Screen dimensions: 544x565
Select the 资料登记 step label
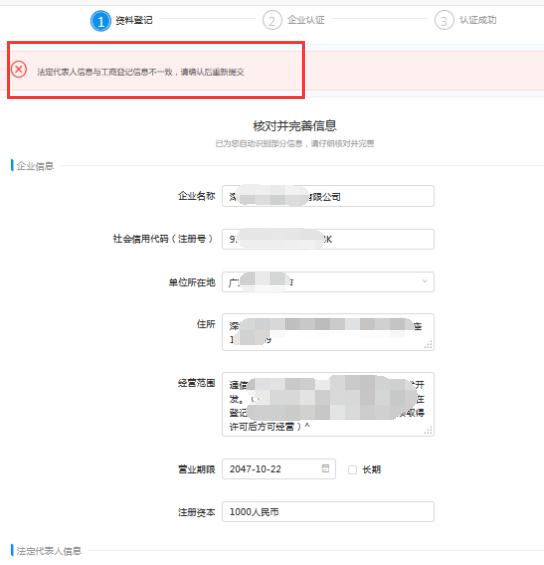(x=134, y=20)
